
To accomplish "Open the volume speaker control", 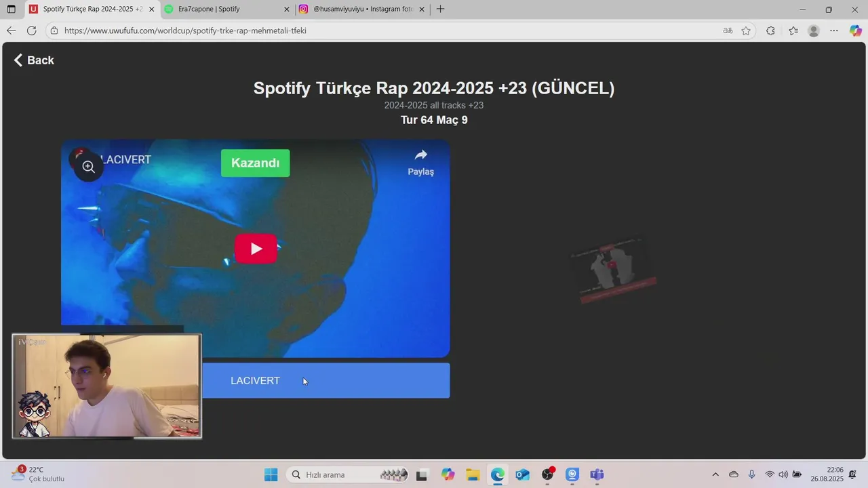I will pyautogui.click(x=783, y=474).
